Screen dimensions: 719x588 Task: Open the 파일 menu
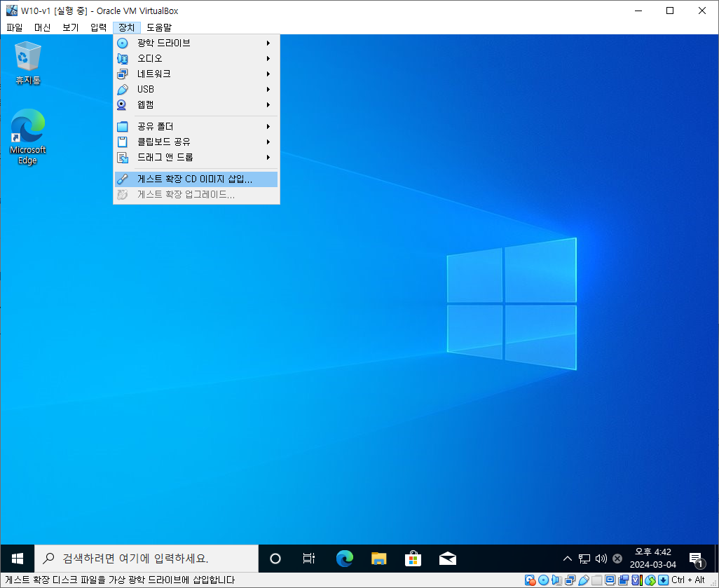tap(14, 27)
